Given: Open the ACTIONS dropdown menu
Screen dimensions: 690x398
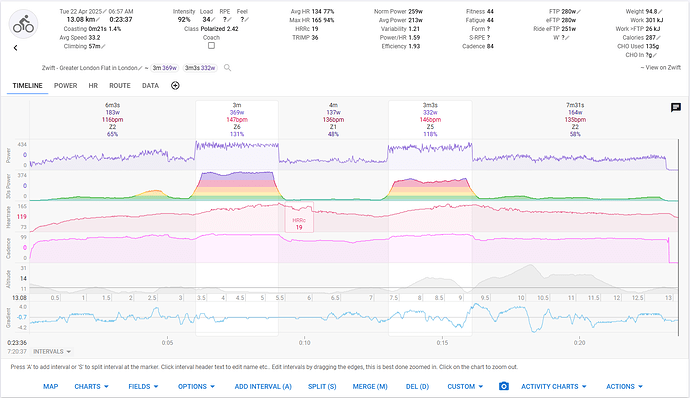Looking at the screenshot, I should 624,386.
